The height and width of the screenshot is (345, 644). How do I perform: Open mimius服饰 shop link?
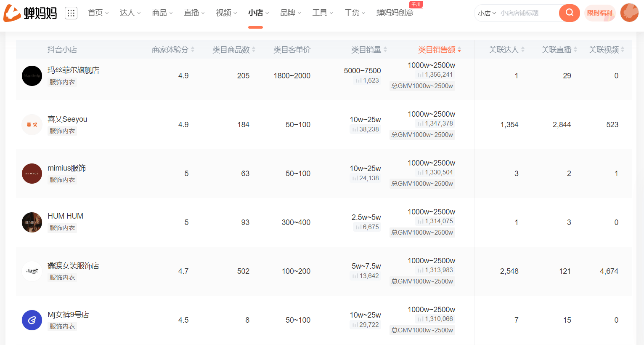click(x=66, y=168)
